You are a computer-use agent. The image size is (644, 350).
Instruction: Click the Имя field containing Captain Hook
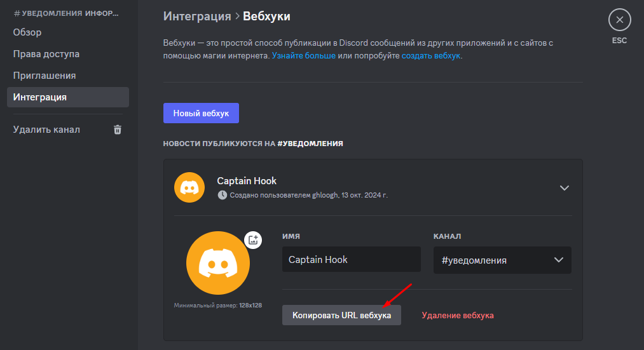351,259
